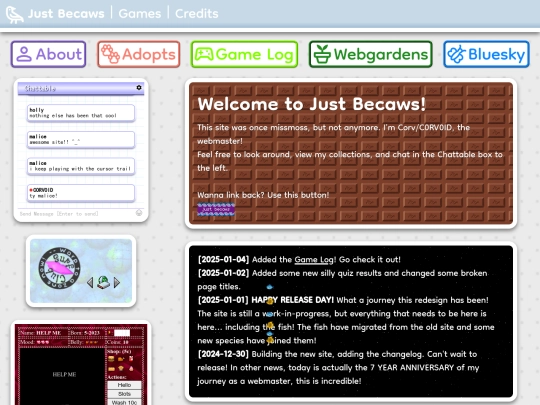
Task: Click the Chattable title bar text
Action: coord(40,89)
